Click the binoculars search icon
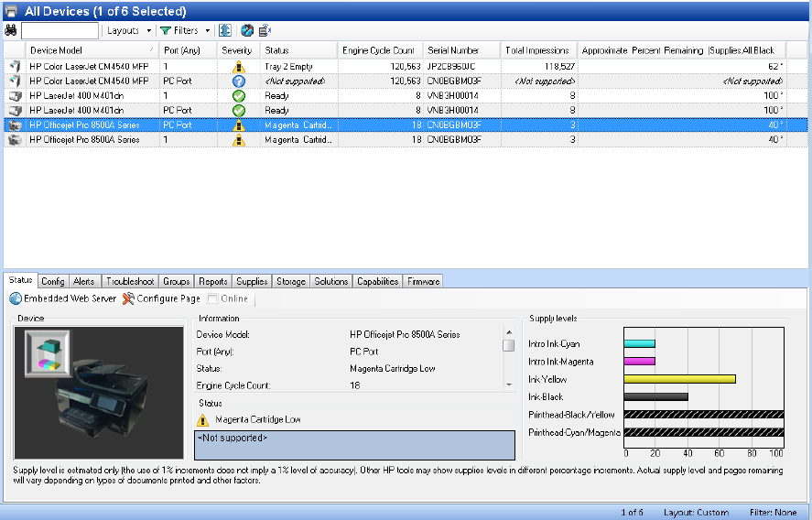The width and height of the screenshot is (812, 520). (11, 30)
